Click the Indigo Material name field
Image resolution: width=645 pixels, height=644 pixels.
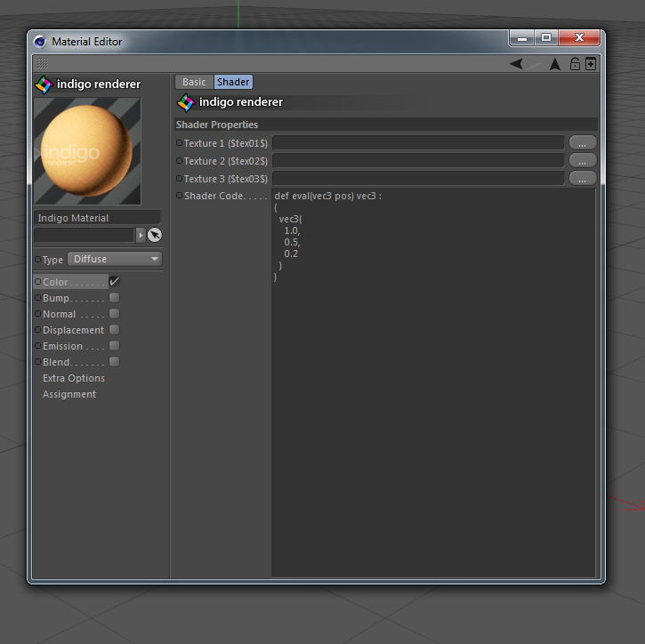pos(98,218)
